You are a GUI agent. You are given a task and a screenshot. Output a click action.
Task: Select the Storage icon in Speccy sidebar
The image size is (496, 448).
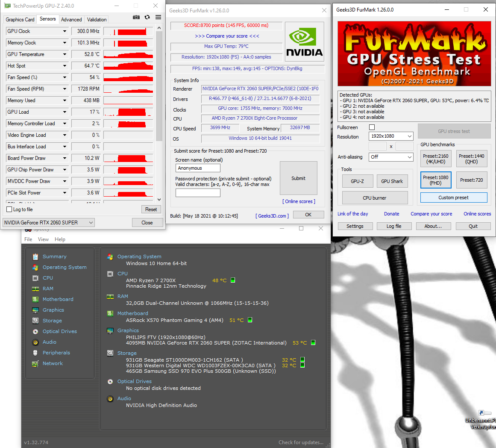[35, 321]
